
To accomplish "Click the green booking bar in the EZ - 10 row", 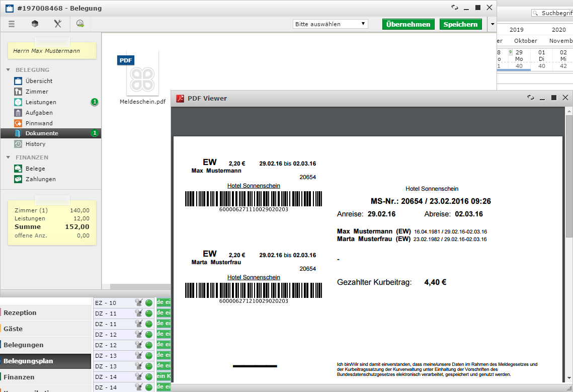I will tap(163, 302).
